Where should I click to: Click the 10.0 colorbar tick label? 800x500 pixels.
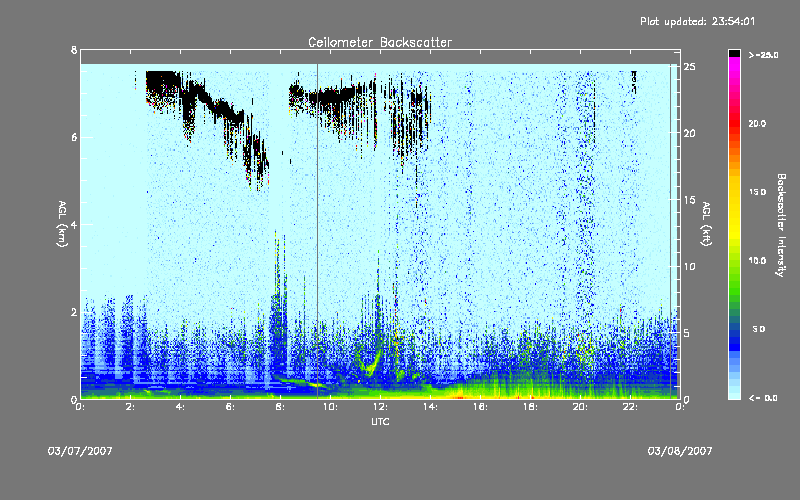click(757, 261)
